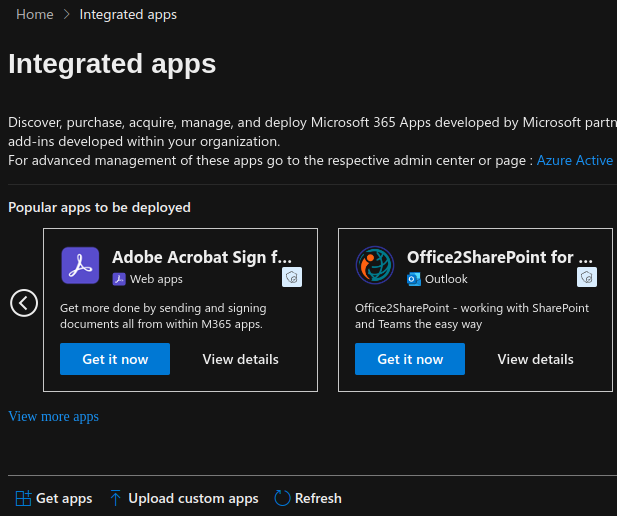Click the Integrated apps page heading
Viewport: 617px width, 516px height.
coord(112,64)
